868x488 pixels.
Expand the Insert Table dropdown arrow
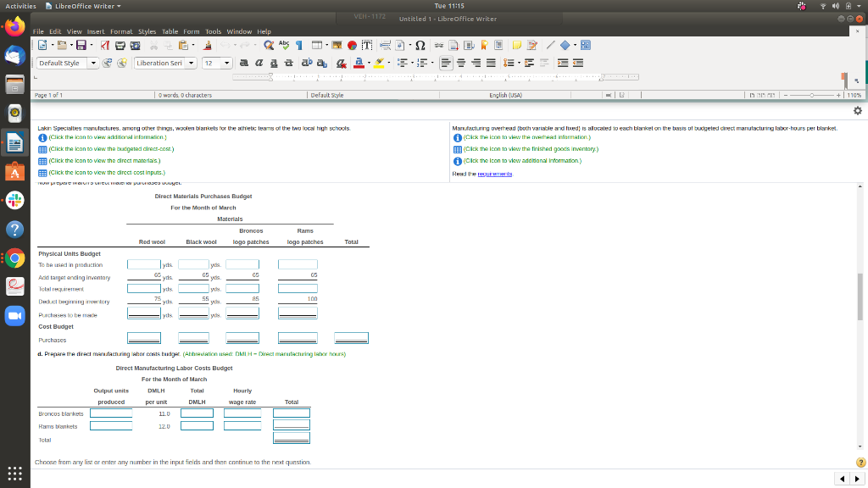tap(326, 46)
